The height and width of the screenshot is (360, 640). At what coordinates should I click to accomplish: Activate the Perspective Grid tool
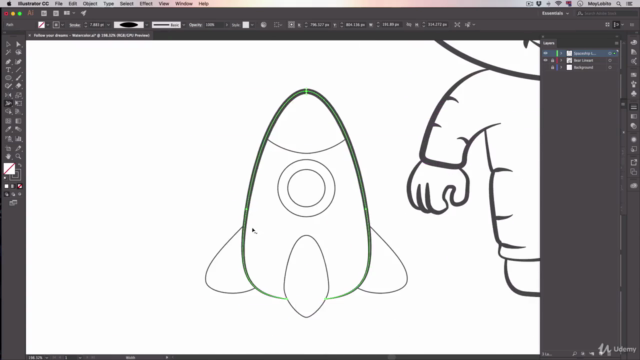pyautogui.click(x=18, y=111)
